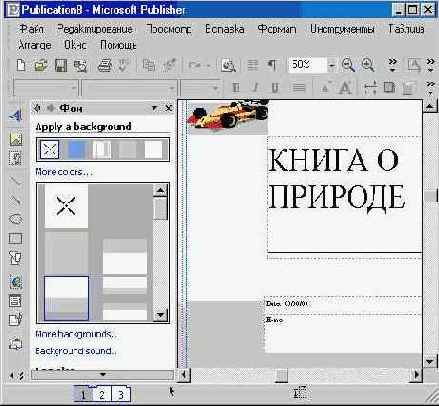Select the Arrow tool in the left toolbar
The height and width of the screenshot is (406, 439).
point(15,200)
